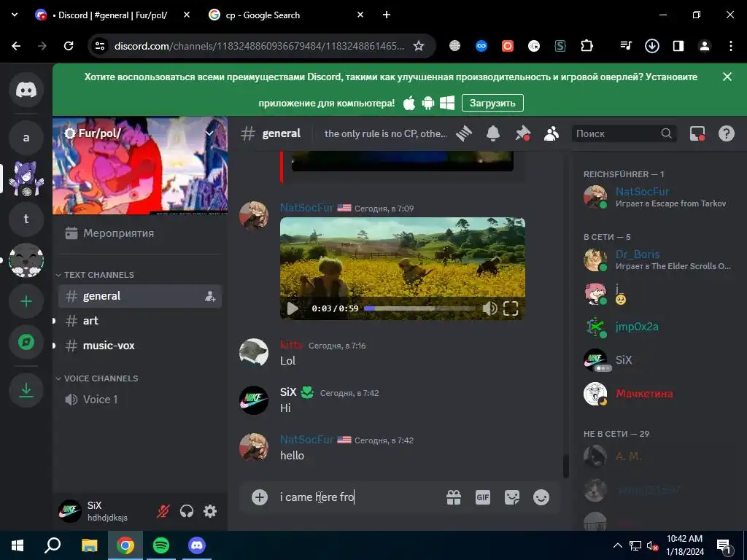The image size is (747, 560).
Task: Open a new browser tab
Action: [387, 15]
